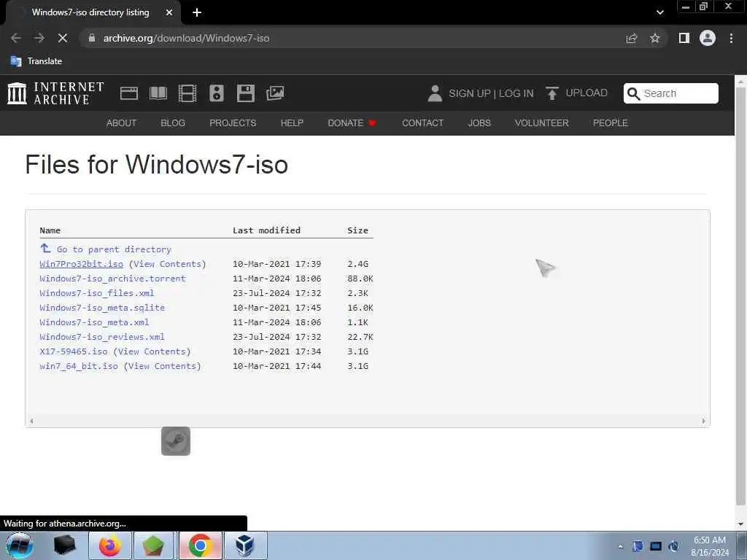This screenshot has height=560, width=747.
Task: Download Windows7-iso_archive.torrent
Action: click(x=112, y=279)
